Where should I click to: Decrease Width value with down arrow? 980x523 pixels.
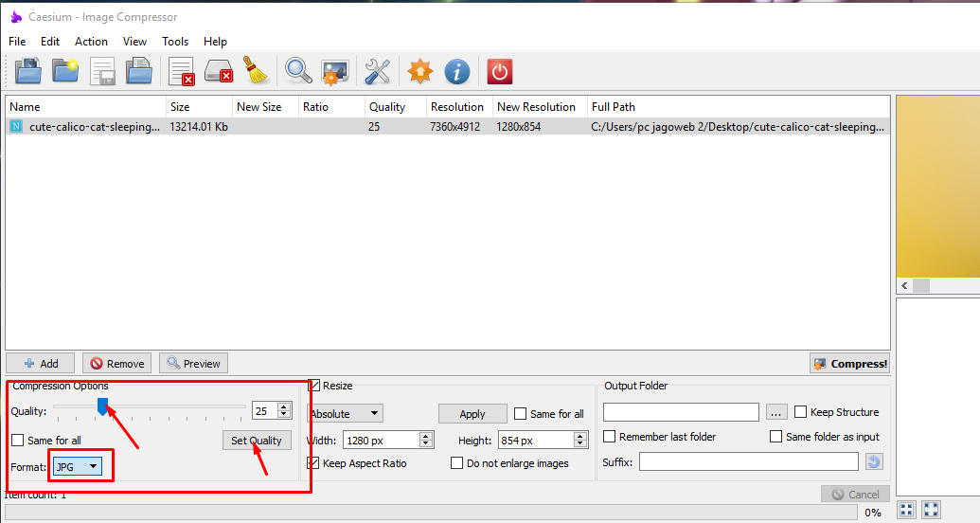pyautogui.click(x=426, y=444)
